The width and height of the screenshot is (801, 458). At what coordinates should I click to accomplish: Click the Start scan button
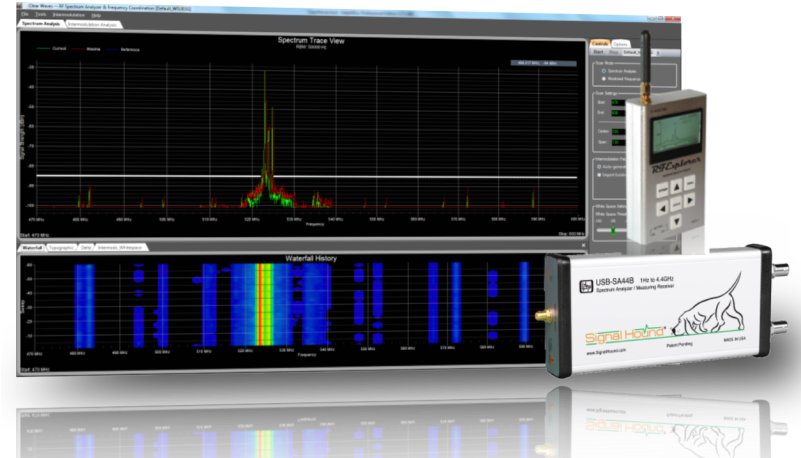(x=598, y=52)
